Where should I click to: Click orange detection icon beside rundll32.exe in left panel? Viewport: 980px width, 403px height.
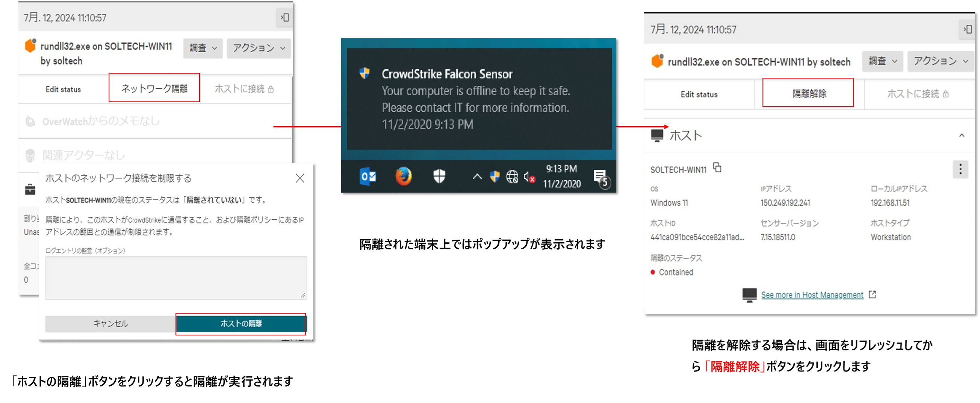coord(30,45)
